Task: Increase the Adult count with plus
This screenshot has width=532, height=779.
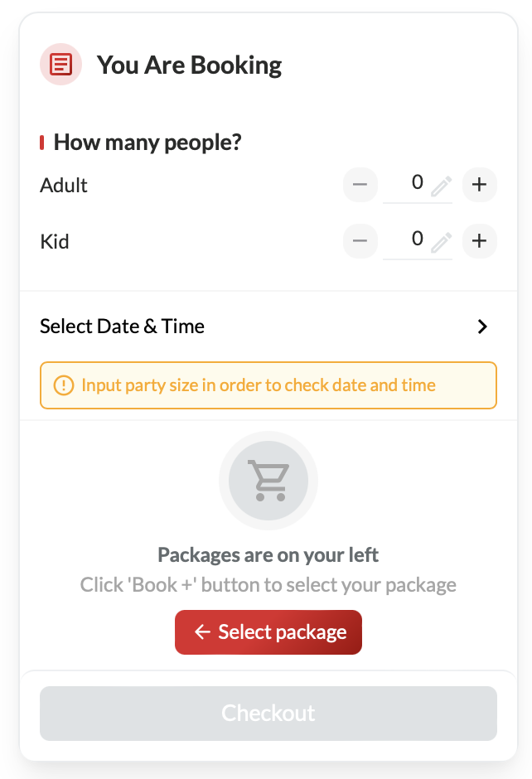Action: pyautogui.click(x=479, y=185)
